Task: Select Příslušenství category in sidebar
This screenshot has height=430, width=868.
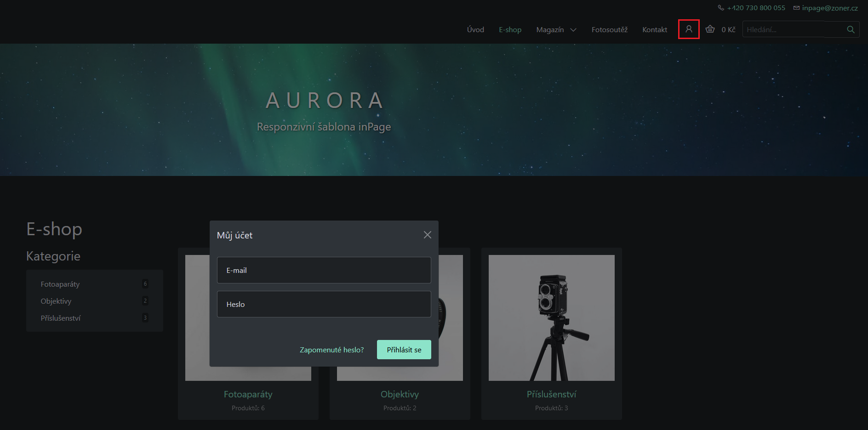Action: coord(61,318)
